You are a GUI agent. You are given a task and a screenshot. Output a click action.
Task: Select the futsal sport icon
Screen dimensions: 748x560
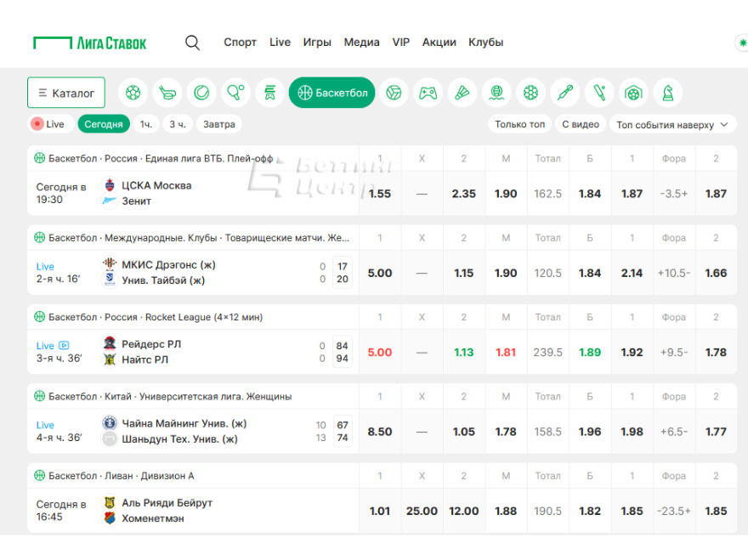tap(633, 93)
